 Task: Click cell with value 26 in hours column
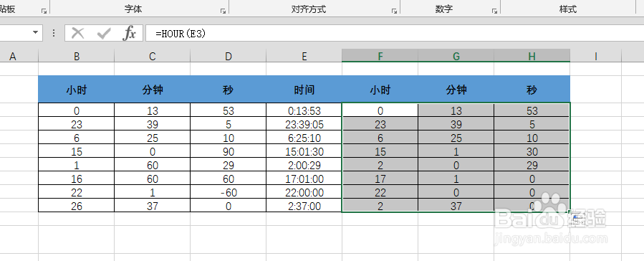(x=77, y=206)
